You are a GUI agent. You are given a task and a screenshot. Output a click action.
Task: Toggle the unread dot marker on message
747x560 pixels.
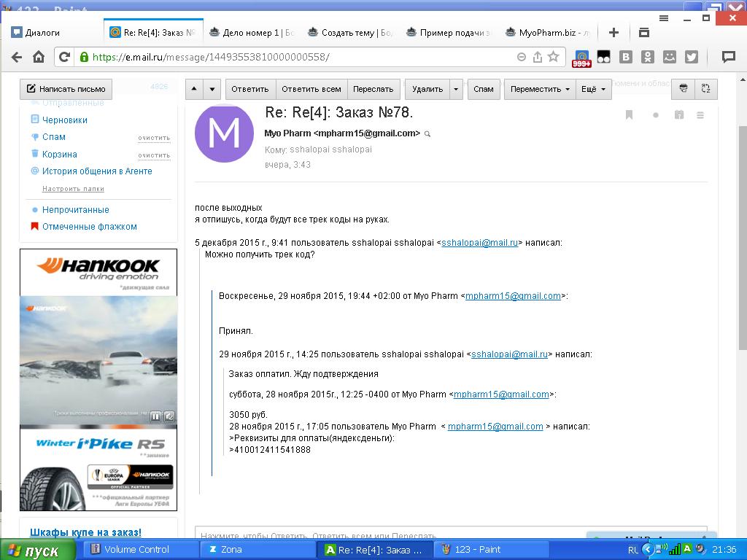(x=655, y=114)
